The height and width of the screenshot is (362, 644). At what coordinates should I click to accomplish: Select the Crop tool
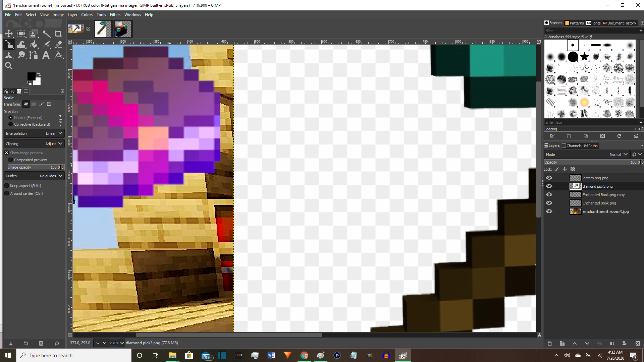pyautogui.click(x=58, y=34)
